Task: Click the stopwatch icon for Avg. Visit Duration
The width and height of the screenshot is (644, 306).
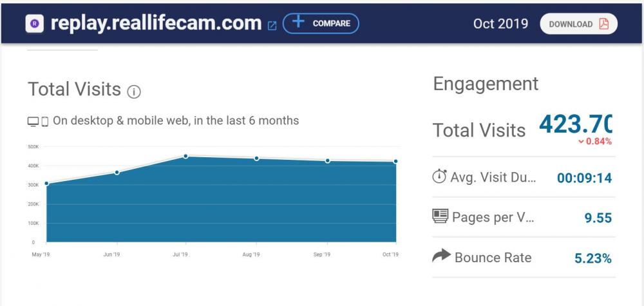Action: 439,177
